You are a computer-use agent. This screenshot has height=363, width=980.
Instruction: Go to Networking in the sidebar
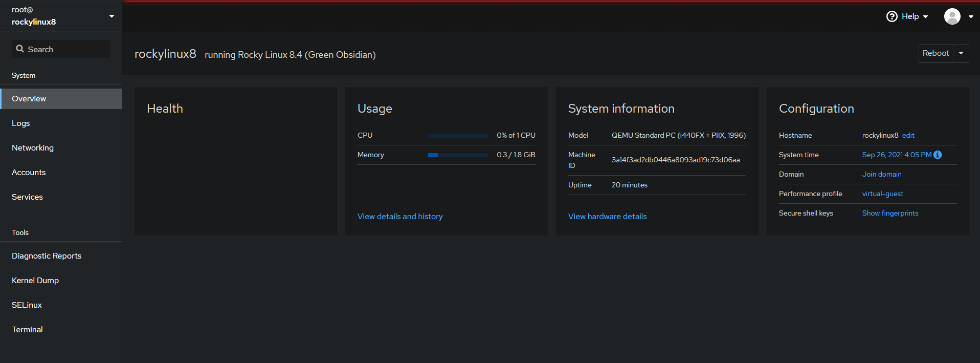tap(33, 148)
